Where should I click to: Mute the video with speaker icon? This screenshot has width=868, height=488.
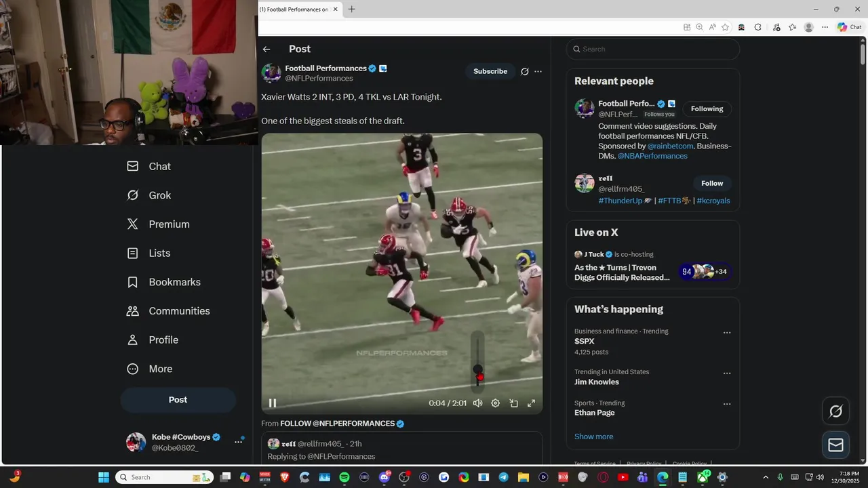tap(478, 403)
